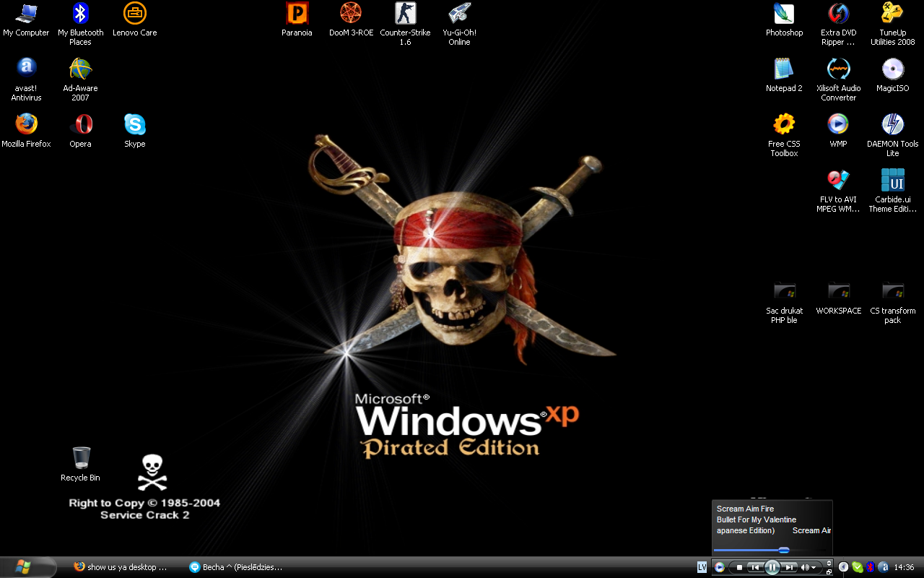Image resolution: width=924 pixels, height=578 pixels.
Task: Open CS transform pack folder
Action: [892, 303]
